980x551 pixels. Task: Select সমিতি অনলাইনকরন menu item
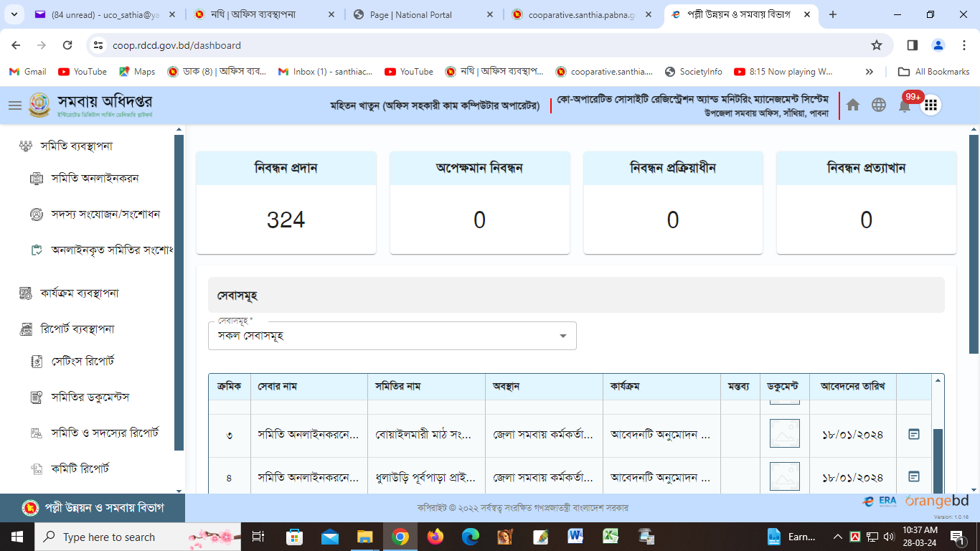point(95,178)
